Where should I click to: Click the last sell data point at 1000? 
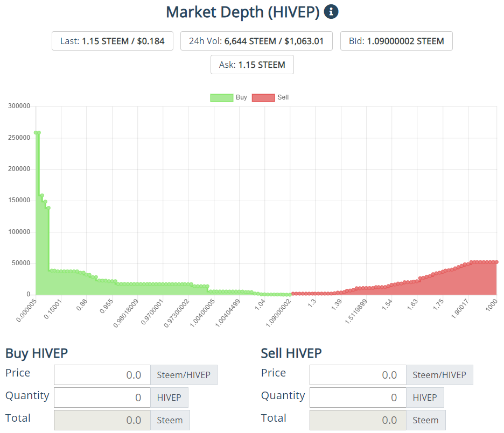496,262
